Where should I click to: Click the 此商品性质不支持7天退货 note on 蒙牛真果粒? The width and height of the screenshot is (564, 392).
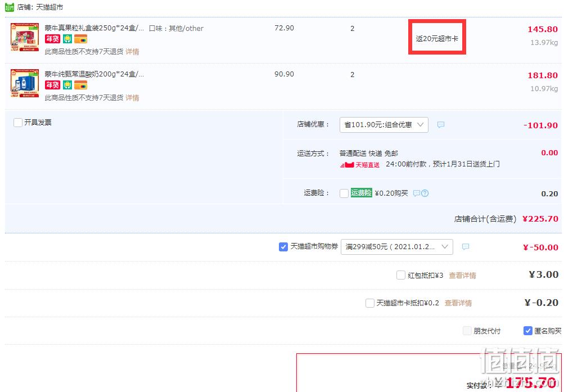point(84,52)
